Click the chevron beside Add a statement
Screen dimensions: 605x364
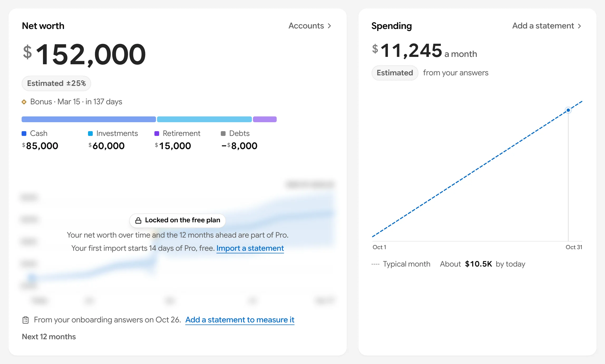click(579, 26)
